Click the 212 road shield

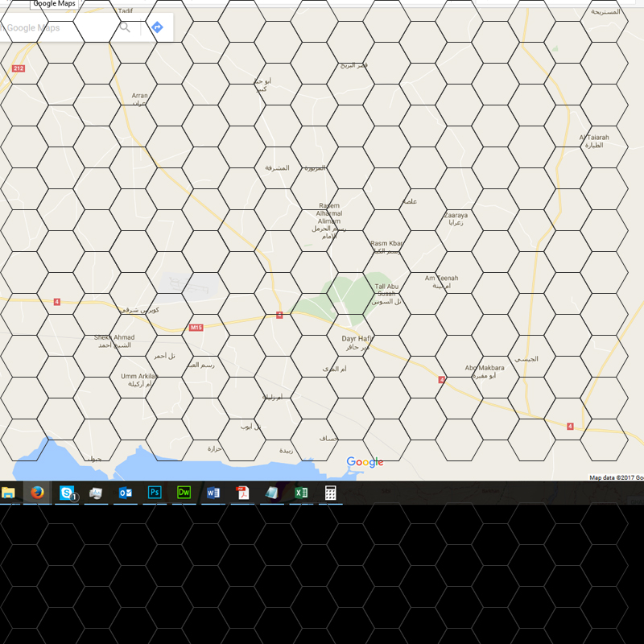(x=18, y=68)
